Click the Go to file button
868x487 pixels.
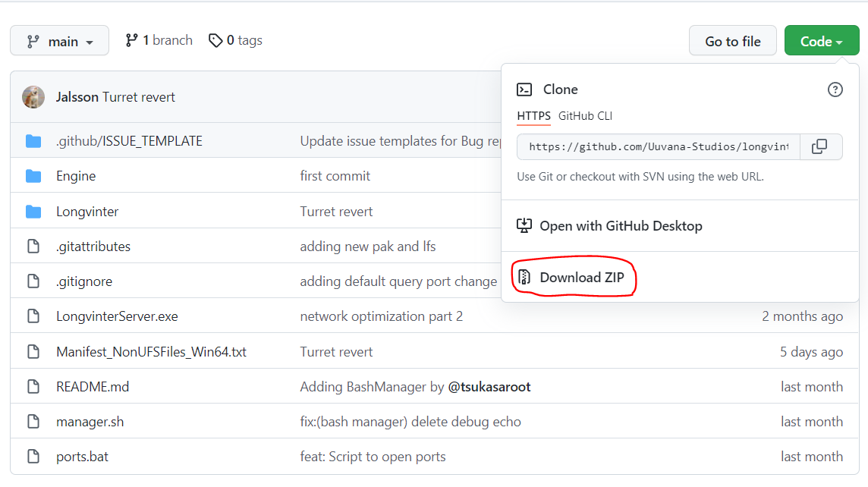point(732,40)
